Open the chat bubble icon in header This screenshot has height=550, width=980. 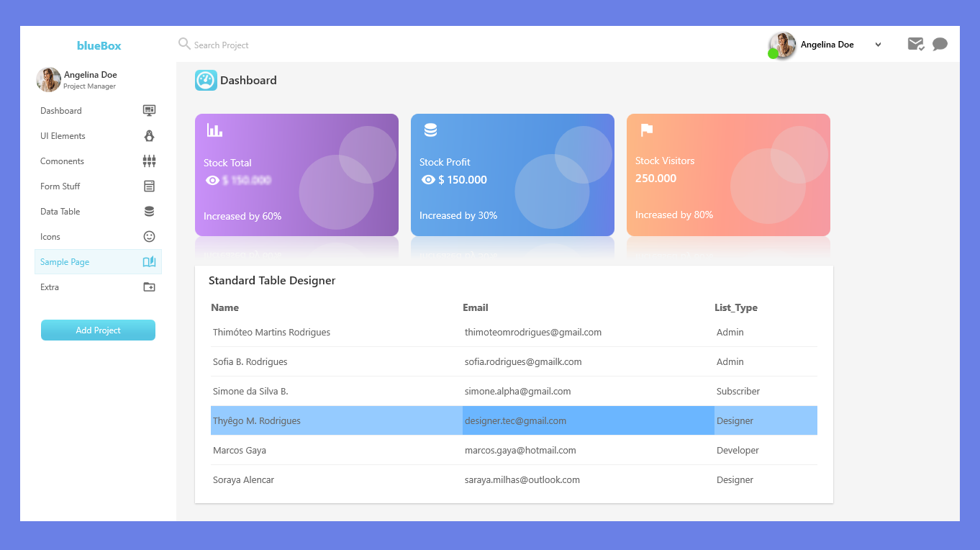[x=940, y=45]
